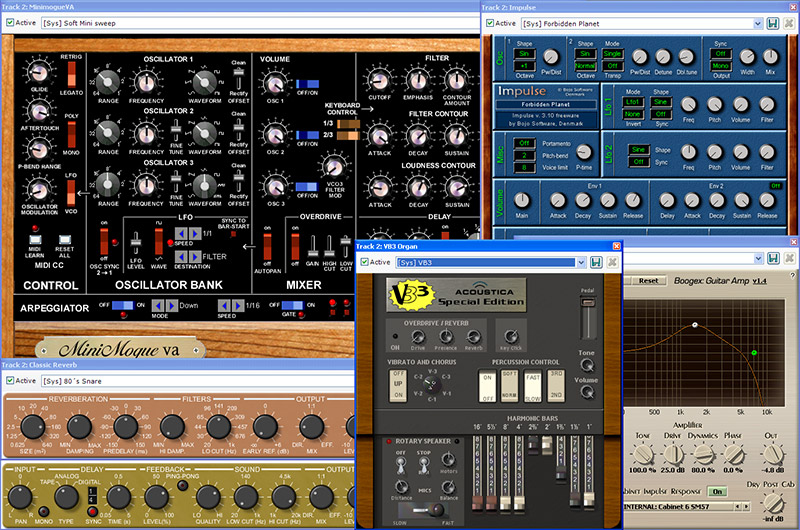Image resolution: width=800 pixels, height=530 pixels.
Task: Click LFO speed right arrow in MinimogueVA
Action: coord(195,233)
